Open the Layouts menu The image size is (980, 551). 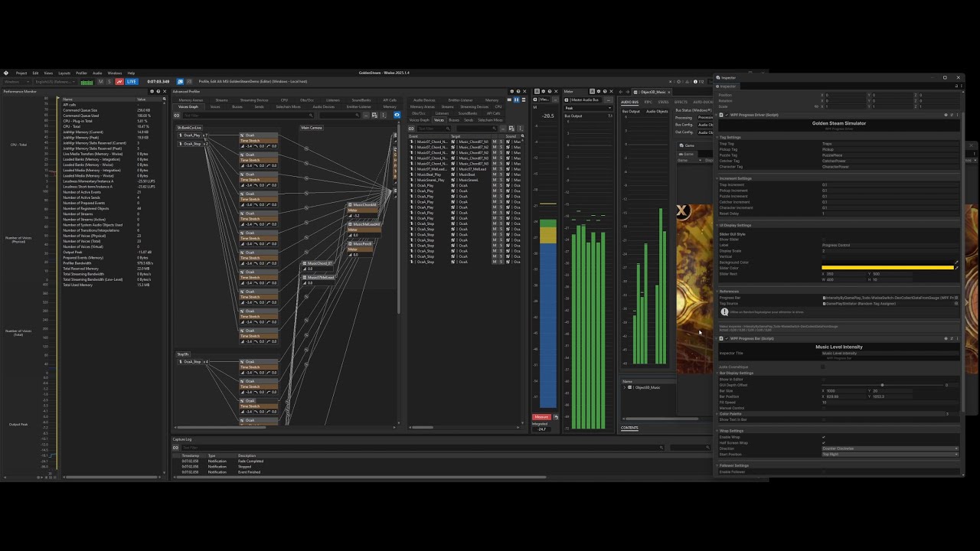click(64, 73)
